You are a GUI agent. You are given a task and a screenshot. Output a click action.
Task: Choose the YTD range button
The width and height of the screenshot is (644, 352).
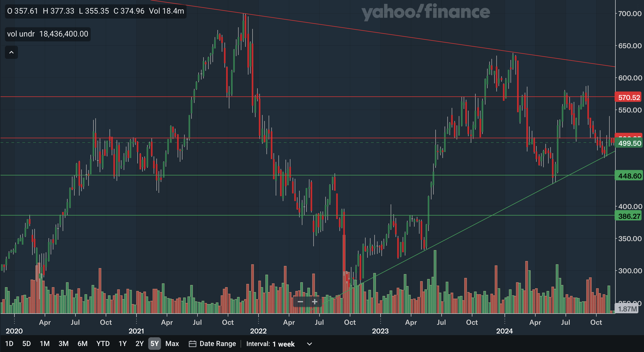click(x=103, y=344)
